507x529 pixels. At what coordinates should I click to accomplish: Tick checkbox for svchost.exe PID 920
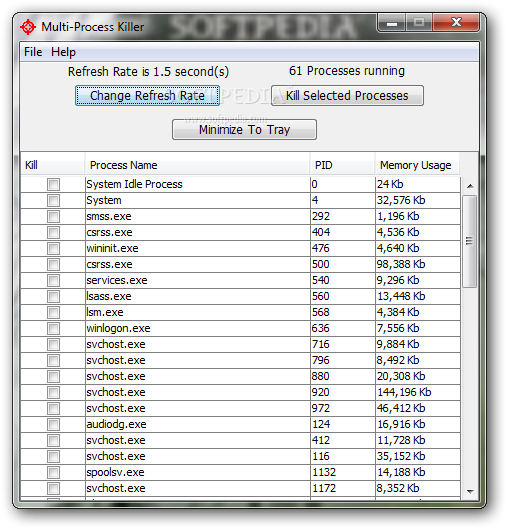tap(53, 393)
